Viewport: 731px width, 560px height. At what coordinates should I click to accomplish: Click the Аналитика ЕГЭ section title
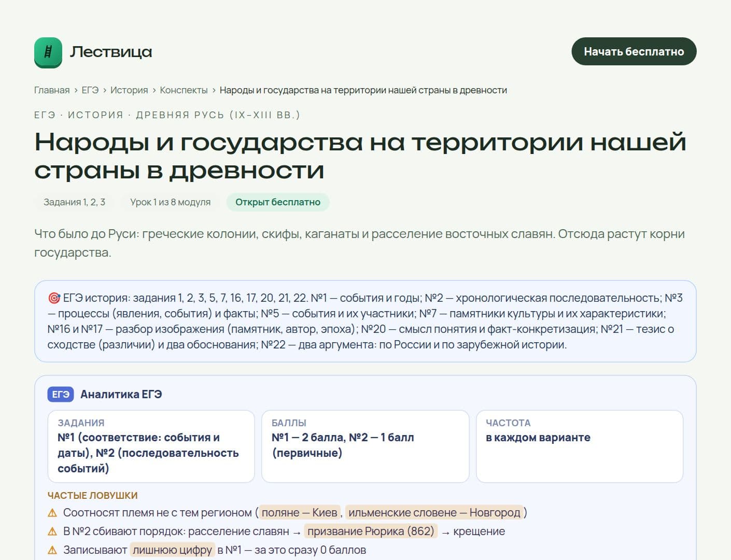click(121, 395)
